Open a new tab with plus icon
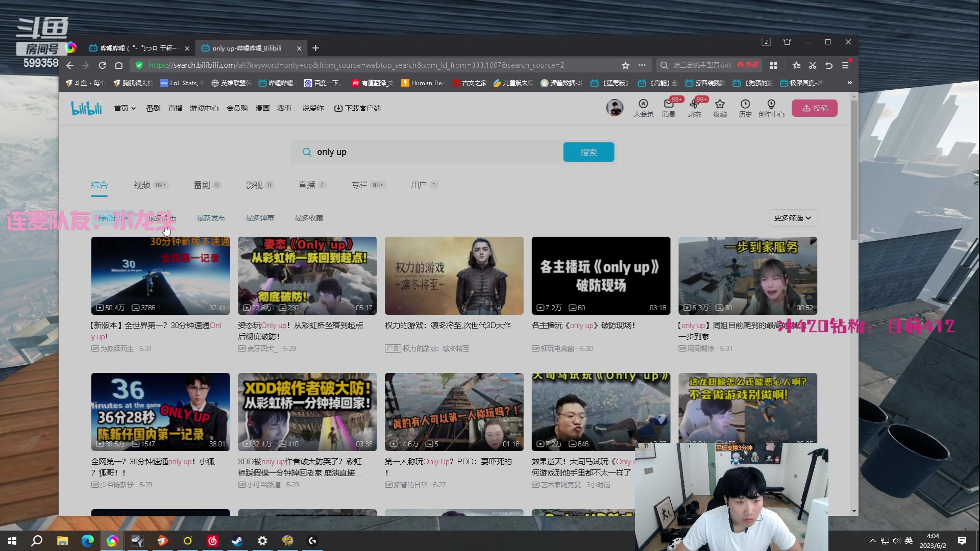Image resolution: width=980 pixels, height=551 pixels. click(x=315, y=48)
